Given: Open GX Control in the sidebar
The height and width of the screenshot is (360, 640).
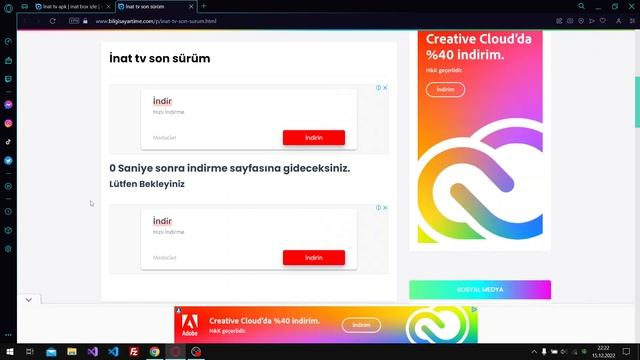Looking at the screenshot, I should point(8,42).
